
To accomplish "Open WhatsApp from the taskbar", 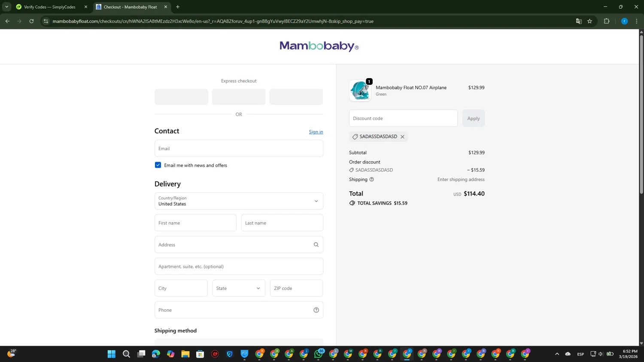I will 319,354.
